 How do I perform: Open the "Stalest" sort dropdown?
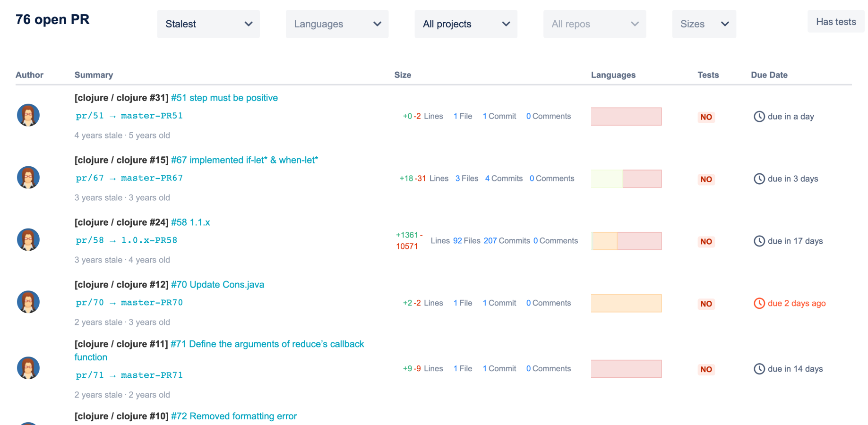[208, 24]
